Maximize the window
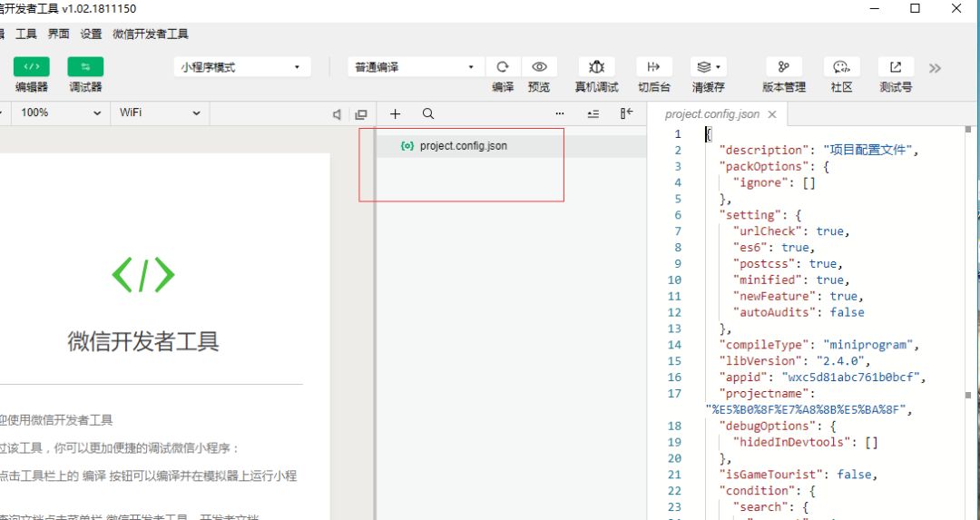980x520 pixels. click(x=915, y=8)
